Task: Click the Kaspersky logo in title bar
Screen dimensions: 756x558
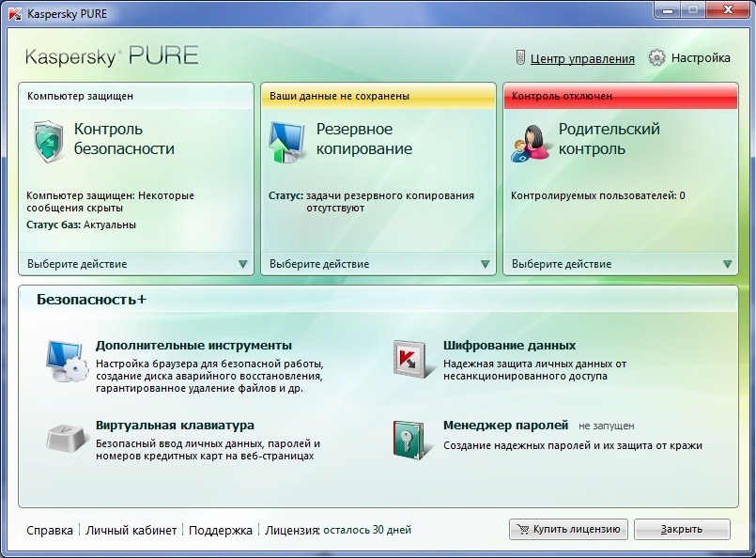Action: tap(15, 13)
